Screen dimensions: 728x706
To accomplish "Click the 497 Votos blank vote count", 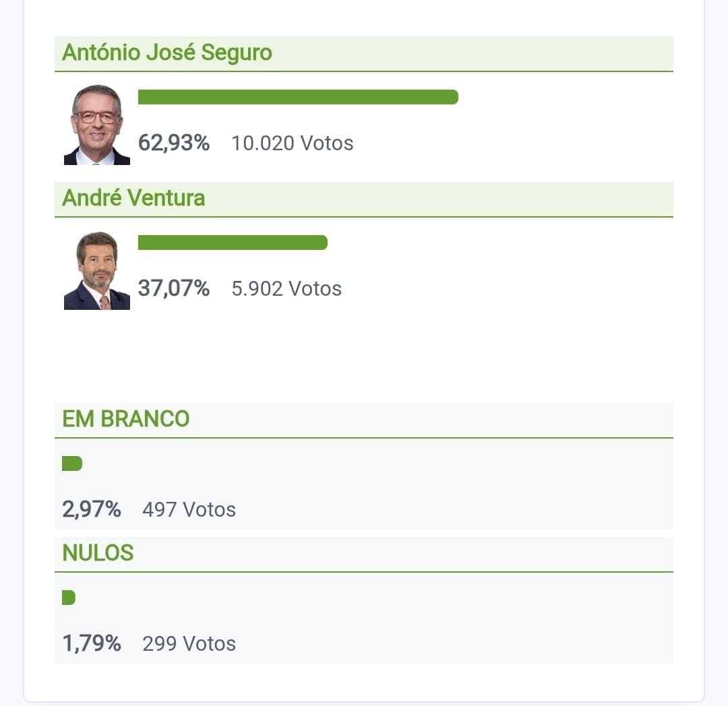I will 188,510.
